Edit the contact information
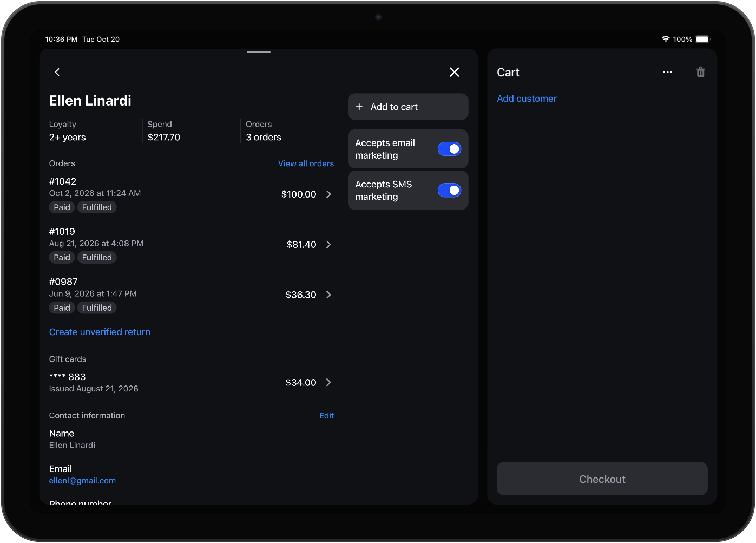Image resolution: width=756 pixels, height=543 pixels. [x=326, y=416]
